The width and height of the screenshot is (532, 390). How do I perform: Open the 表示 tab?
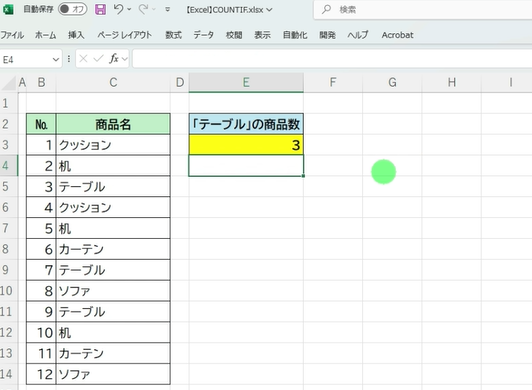(x=263, y=35)
